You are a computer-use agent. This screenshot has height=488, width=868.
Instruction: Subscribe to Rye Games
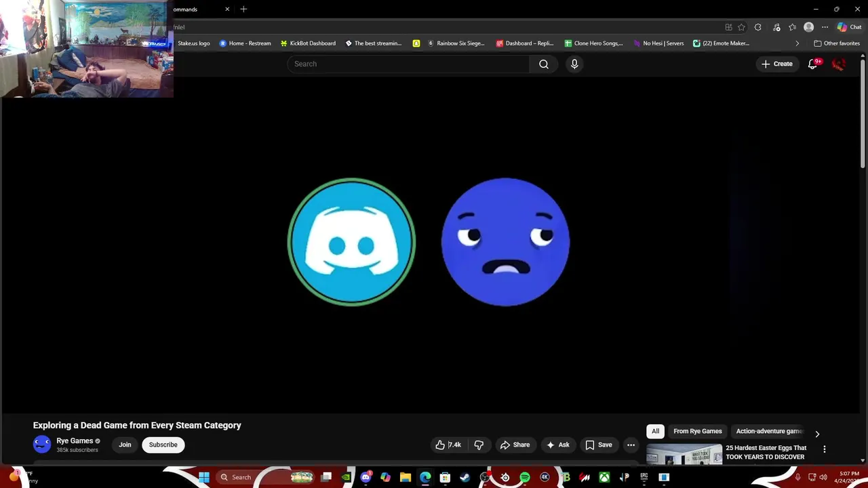pyautogui.click(x=163, y=445)
